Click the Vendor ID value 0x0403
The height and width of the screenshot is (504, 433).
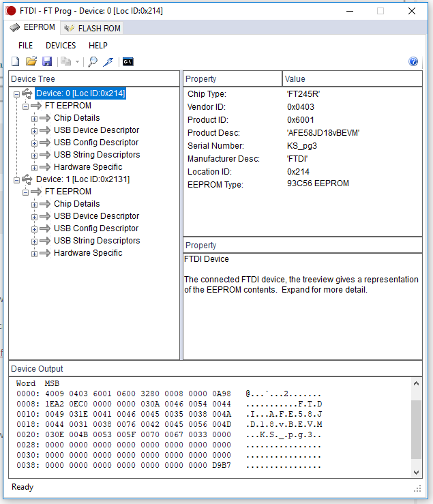(301, 106)
